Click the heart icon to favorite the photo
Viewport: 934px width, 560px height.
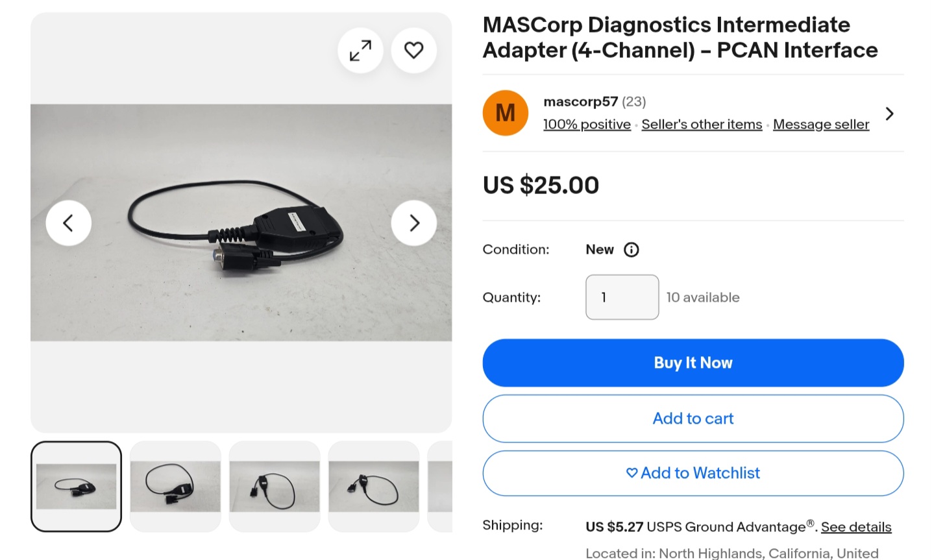tap(413, 49)
